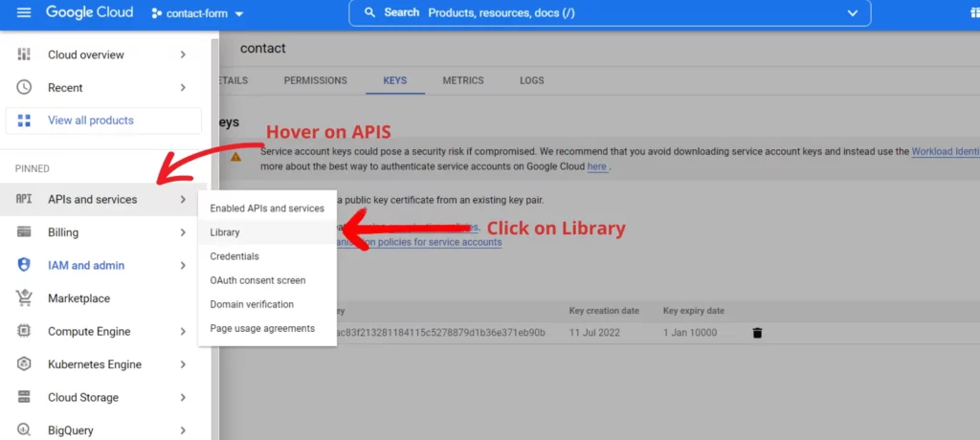Expand the Kubernetes Engine submenu arrow
The width and height of the screenshot is (980, 440).
(183, 364)
